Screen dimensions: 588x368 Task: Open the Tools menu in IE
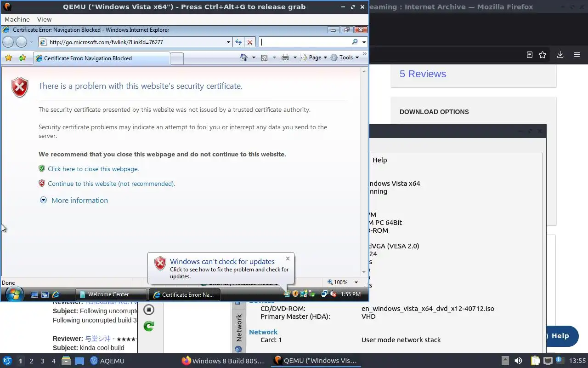point(345,57)
